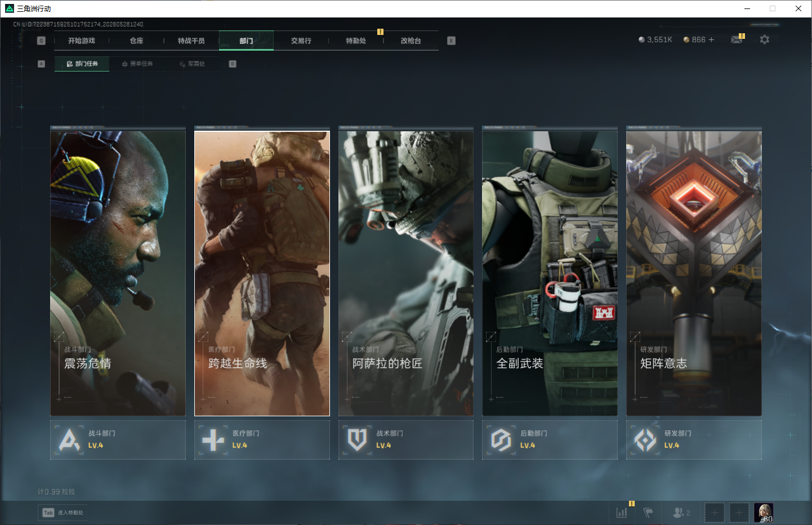Select the 军需处 sub-tab
The image size is (812, 525).
click(x=193, y=64)
